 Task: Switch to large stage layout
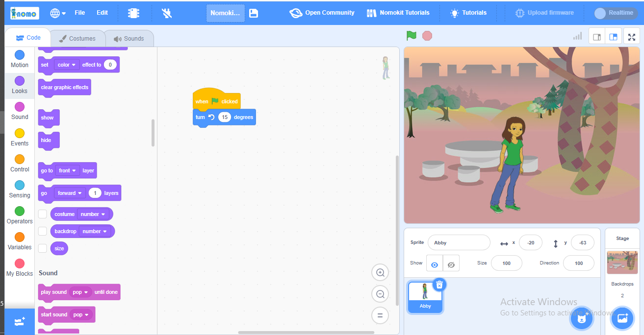coord(613,37)
